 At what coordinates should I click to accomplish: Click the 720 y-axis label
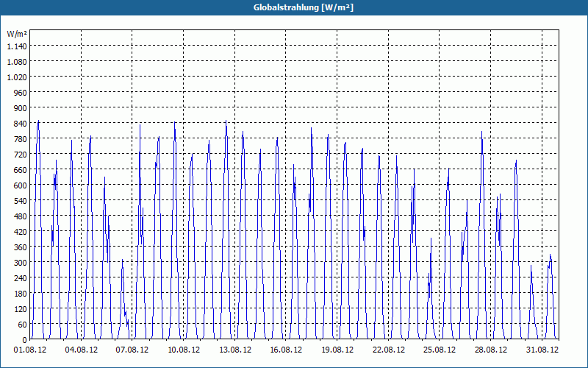pos(21,155)
